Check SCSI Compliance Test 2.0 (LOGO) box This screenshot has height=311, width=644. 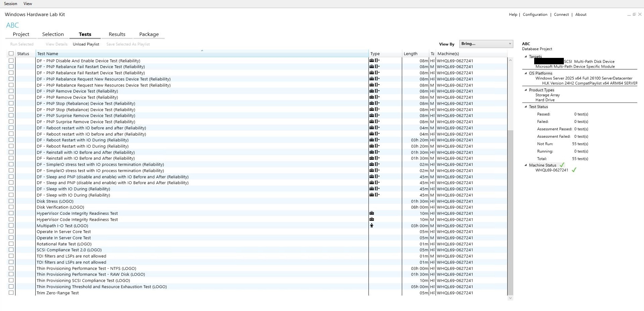click(x=11, y=250)
